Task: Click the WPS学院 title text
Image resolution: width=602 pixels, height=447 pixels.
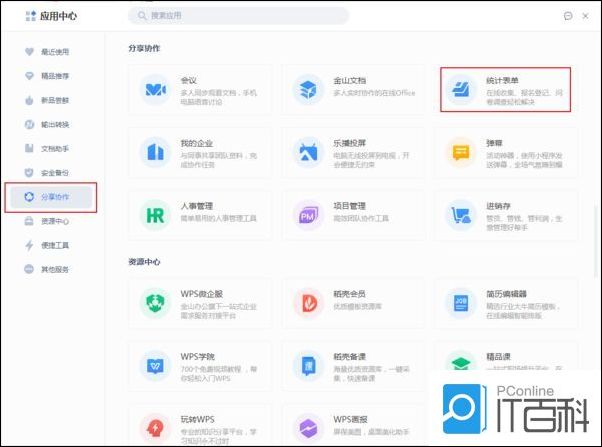Action: 197,356
